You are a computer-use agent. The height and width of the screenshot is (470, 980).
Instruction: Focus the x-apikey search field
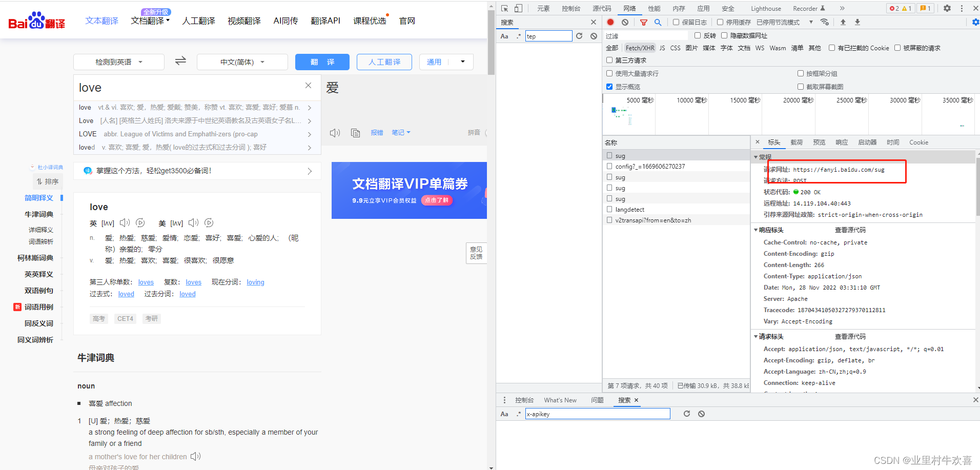(598, 414)
